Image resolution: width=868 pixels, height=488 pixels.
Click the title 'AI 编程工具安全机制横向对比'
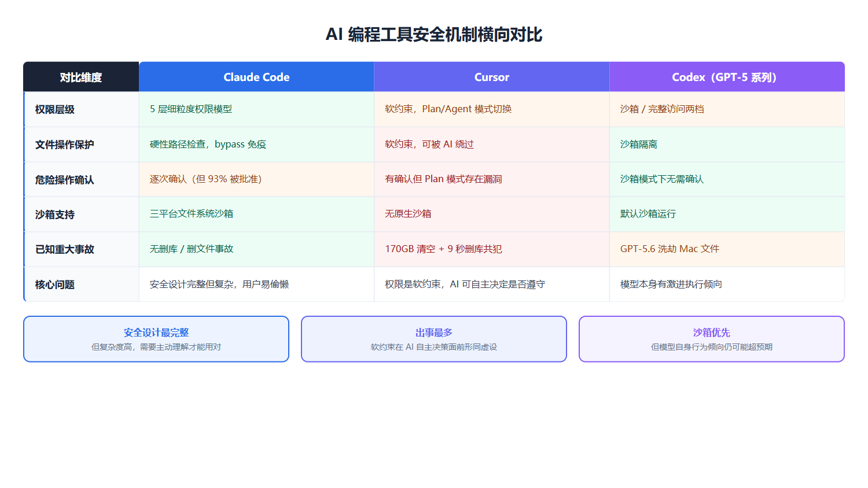434,35
